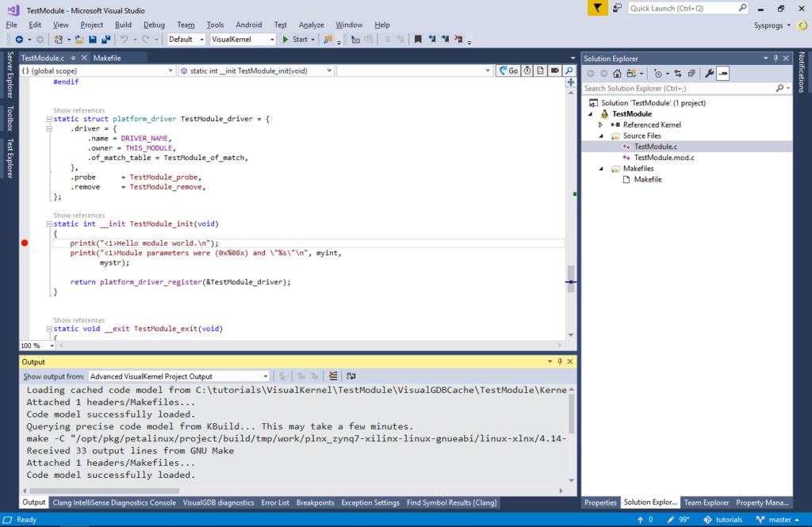Create a new project from the toolbar
Viewport: 812px width, 527px height.
[x=59, y=38]
